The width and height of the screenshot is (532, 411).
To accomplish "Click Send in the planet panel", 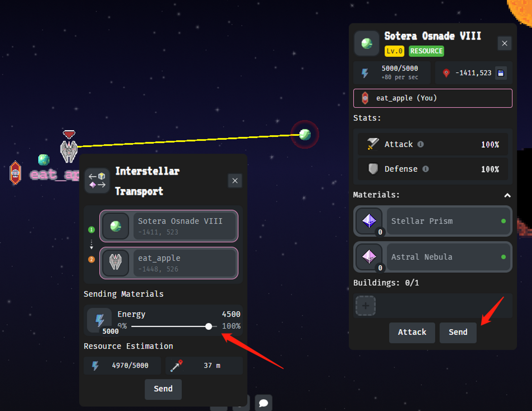I will tap(458, 333).
